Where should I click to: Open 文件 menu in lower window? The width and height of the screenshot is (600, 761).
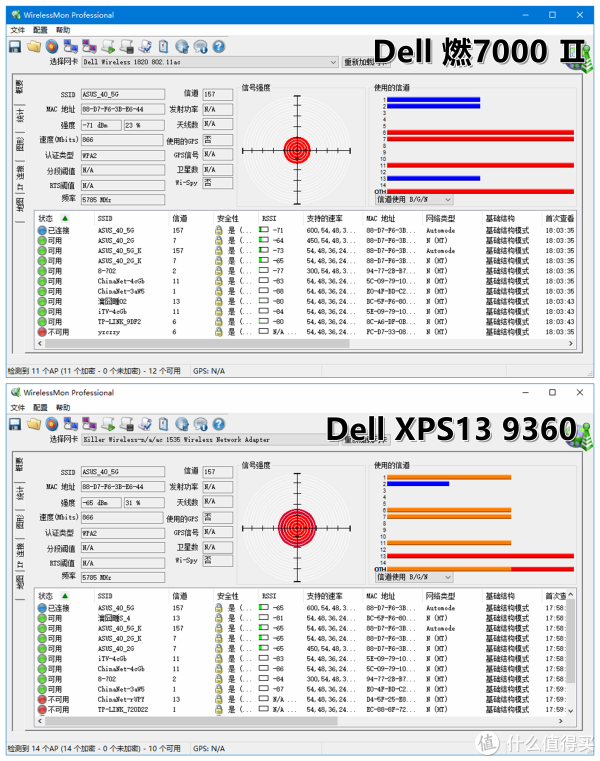click(x=17, y=408)
